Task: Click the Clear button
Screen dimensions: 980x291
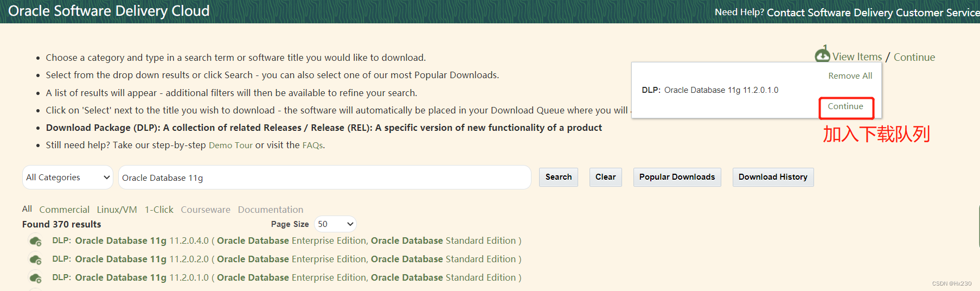Action: [605, 177]
